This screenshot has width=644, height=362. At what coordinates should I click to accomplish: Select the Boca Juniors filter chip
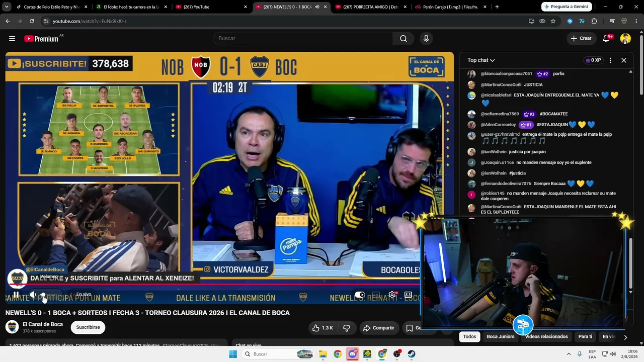[501, 337]
